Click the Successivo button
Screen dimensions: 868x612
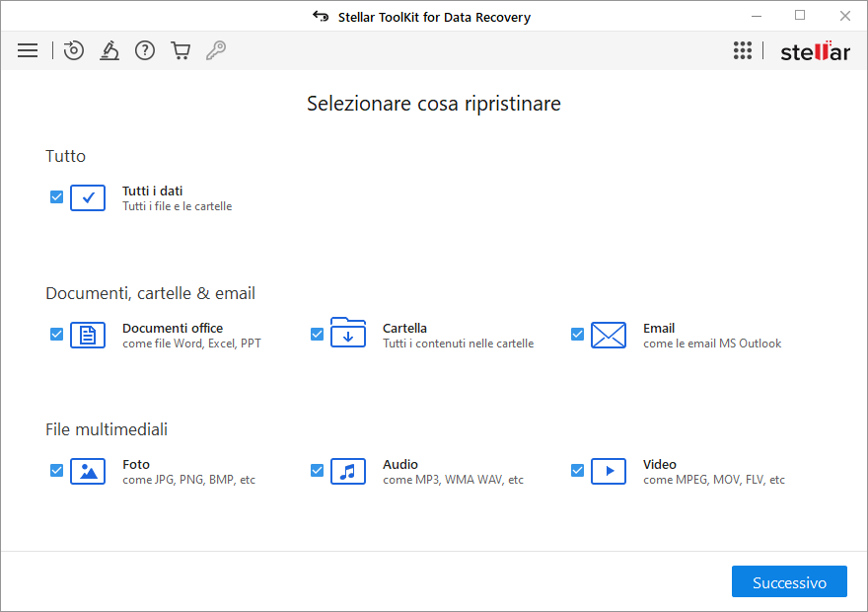[789, 581]
